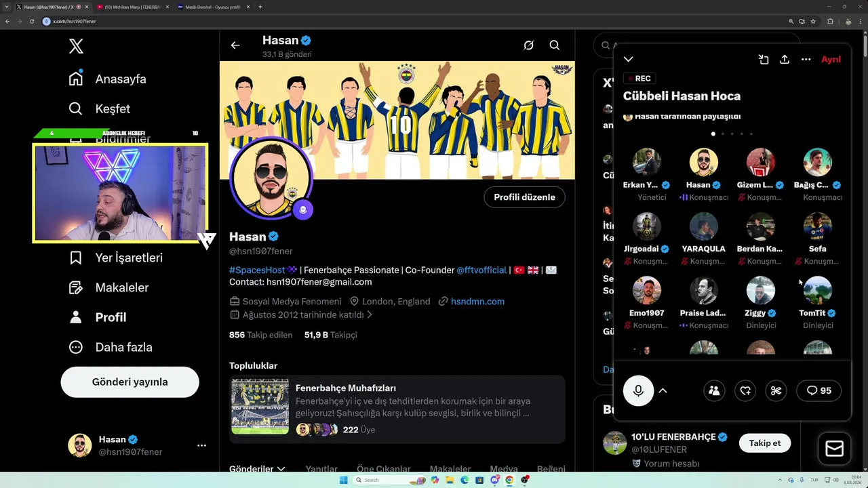
Task: Open Makaleler from sidebar
Action: (108, 287)
